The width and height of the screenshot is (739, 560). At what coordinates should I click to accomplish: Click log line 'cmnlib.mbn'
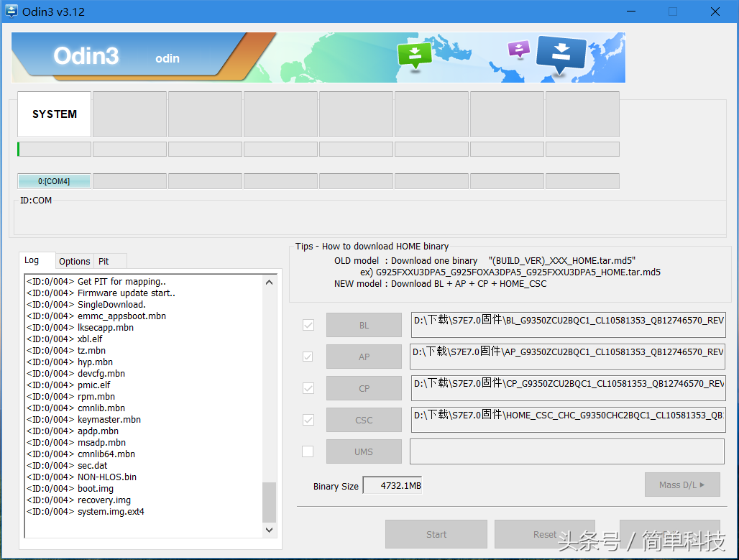pos(76,408)
